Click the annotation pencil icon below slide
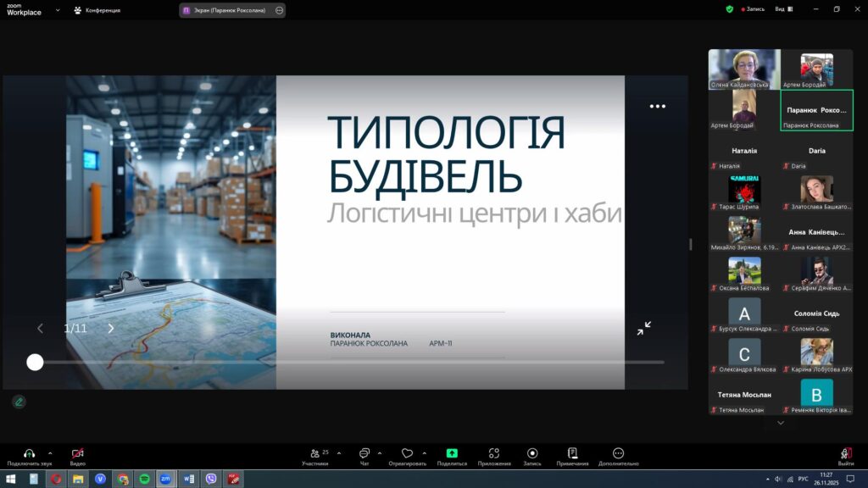 click(x=19, y=402)
